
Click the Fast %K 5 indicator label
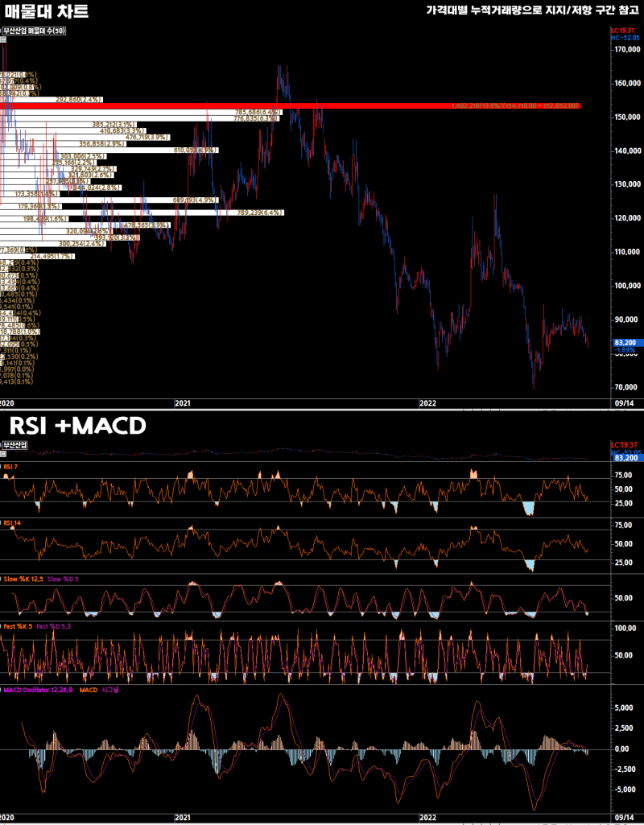coord(18,627)
